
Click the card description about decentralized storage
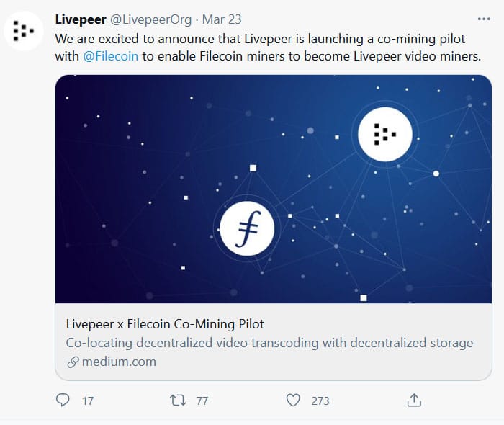click(269, 343)
